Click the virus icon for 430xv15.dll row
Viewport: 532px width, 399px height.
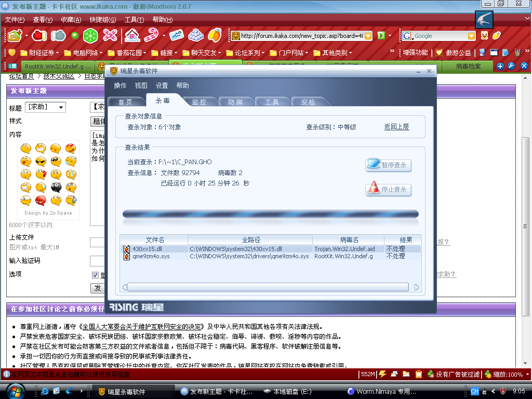click(127, 249)
